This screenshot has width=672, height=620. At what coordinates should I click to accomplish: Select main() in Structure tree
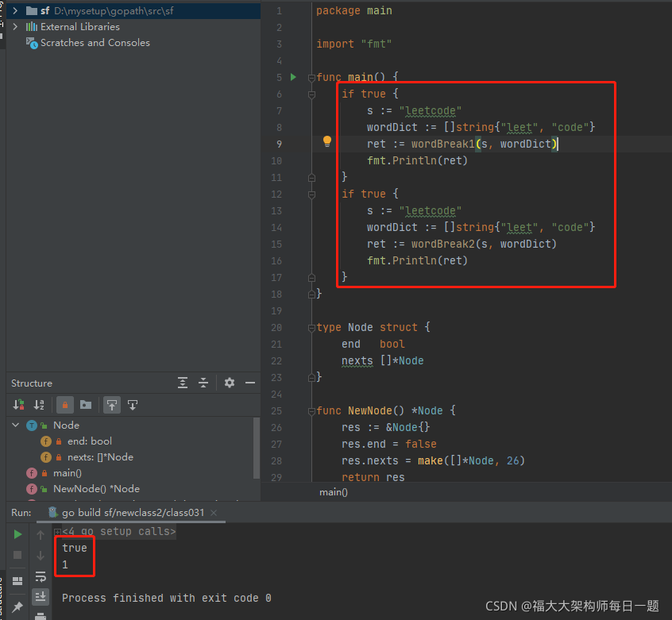[68, 473]
